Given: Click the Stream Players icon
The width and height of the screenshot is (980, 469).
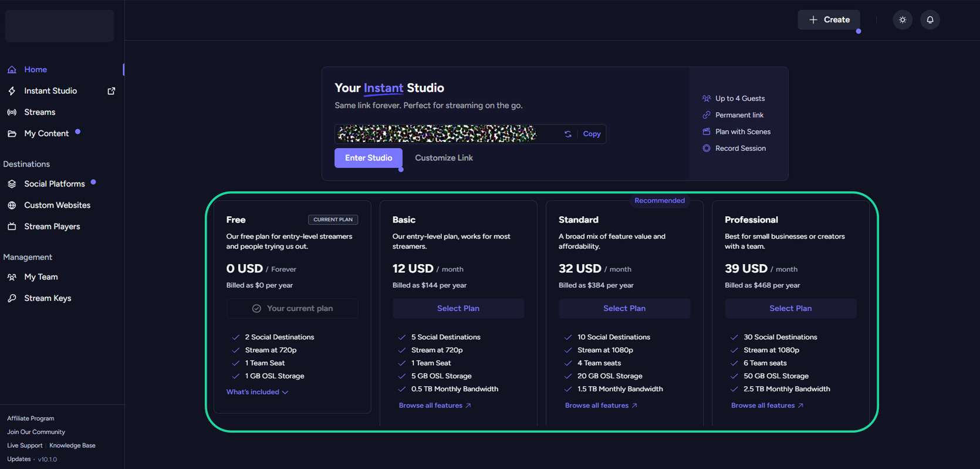Looking at the screenshot, I should coord(12,227).
